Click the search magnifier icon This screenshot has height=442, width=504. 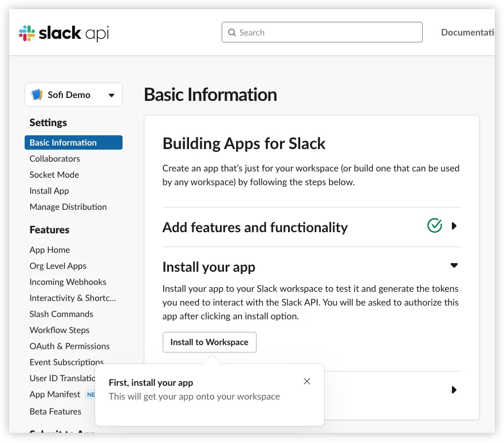[x=232, y=33]
